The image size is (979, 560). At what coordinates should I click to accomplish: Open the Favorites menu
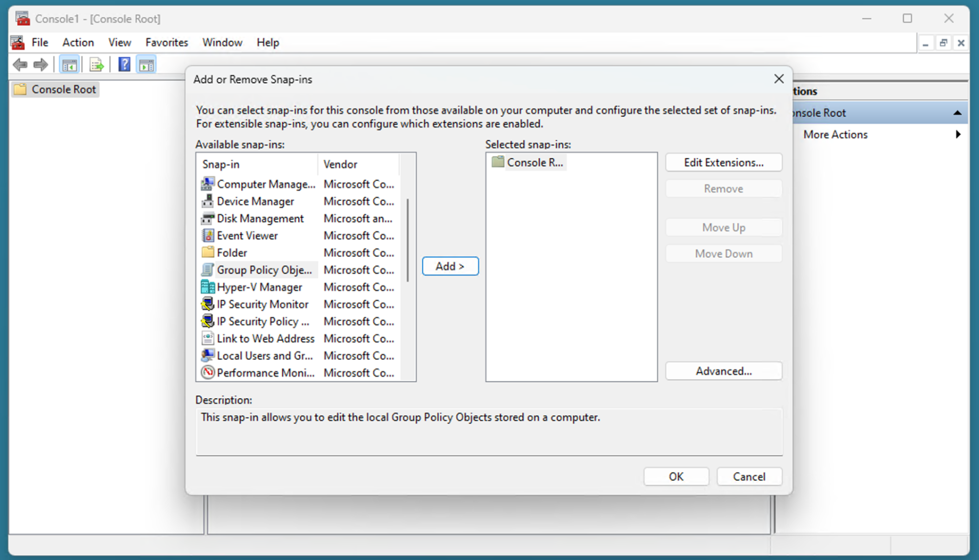coord(167,42)
